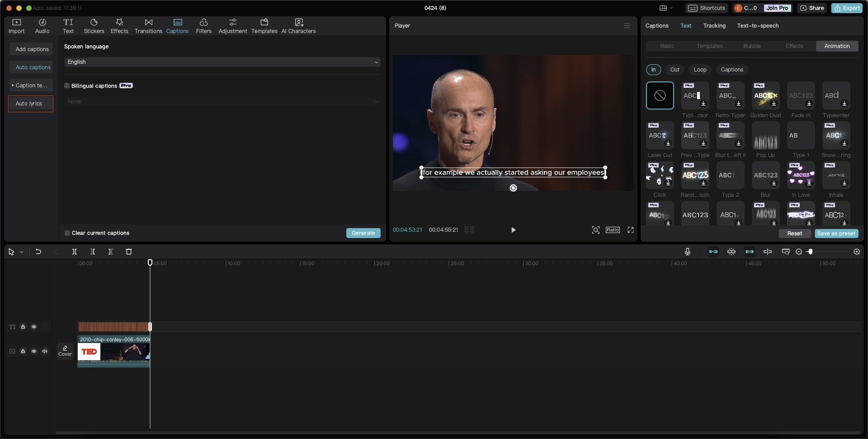Open the Effects panel in top toolbar
The width and height of the screenshot is (868, 439).
(119, 26)
